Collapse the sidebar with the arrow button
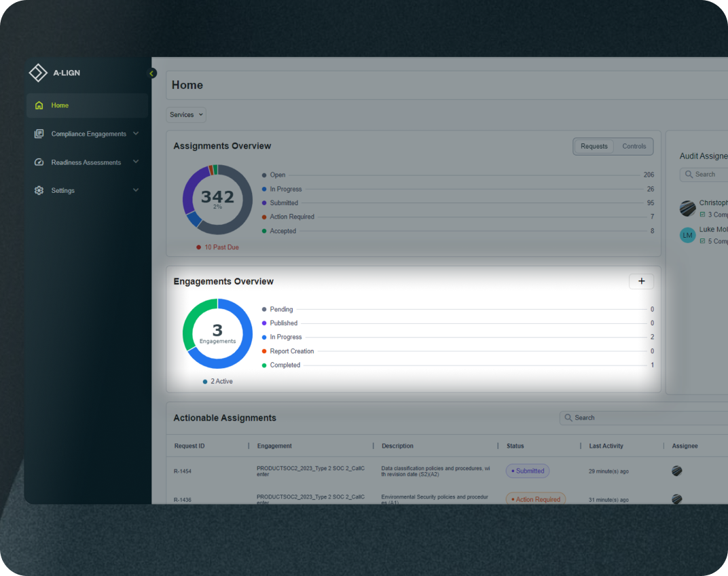This screenshot has width=728, height=576. [152, 73]
